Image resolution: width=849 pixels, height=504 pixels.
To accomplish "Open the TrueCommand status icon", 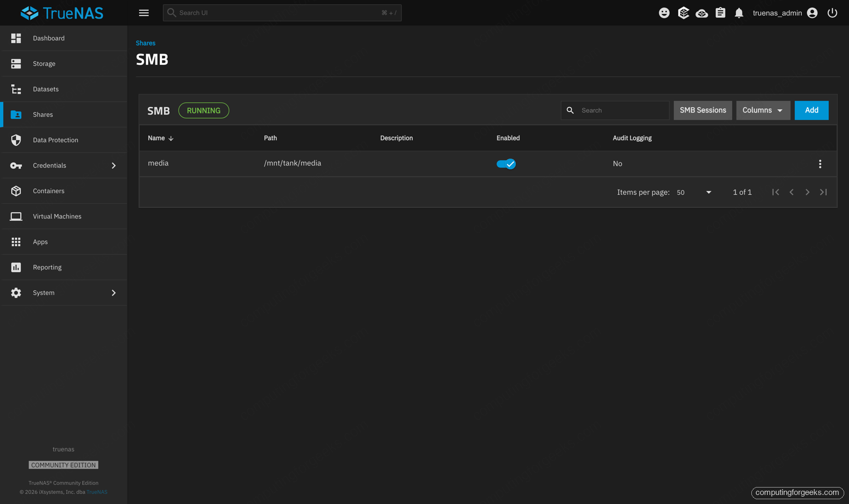I will (683, 13).
